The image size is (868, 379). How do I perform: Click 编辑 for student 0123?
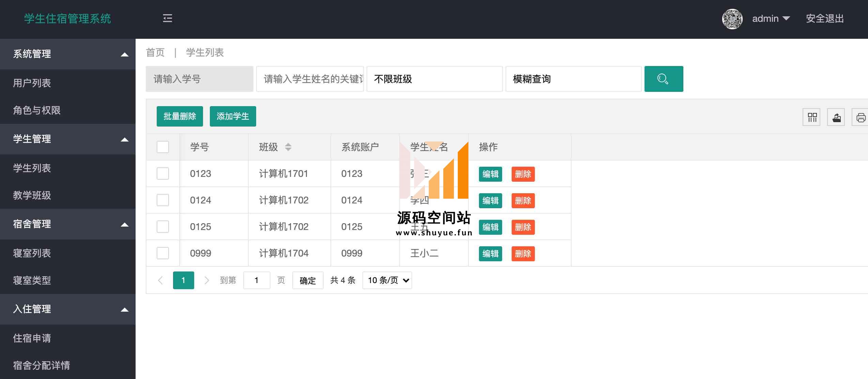[x=491, y=174]
